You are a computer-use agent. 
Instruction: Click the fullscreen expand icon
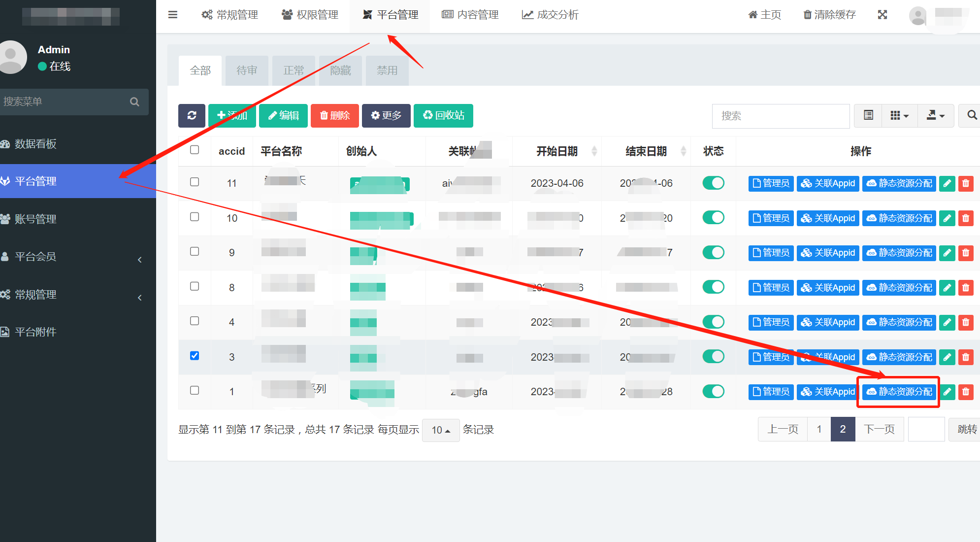tap(882, 15)
